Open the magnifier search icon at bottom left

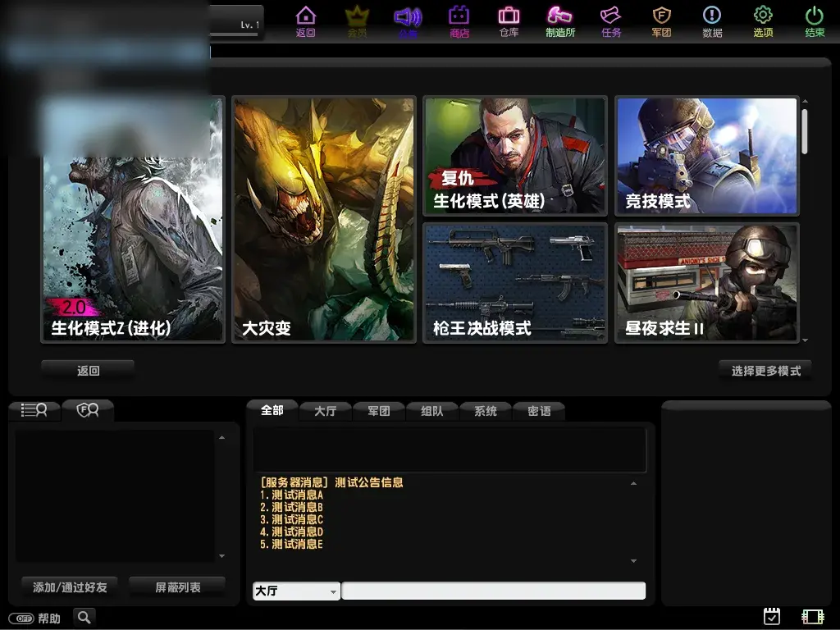[84, 618]
